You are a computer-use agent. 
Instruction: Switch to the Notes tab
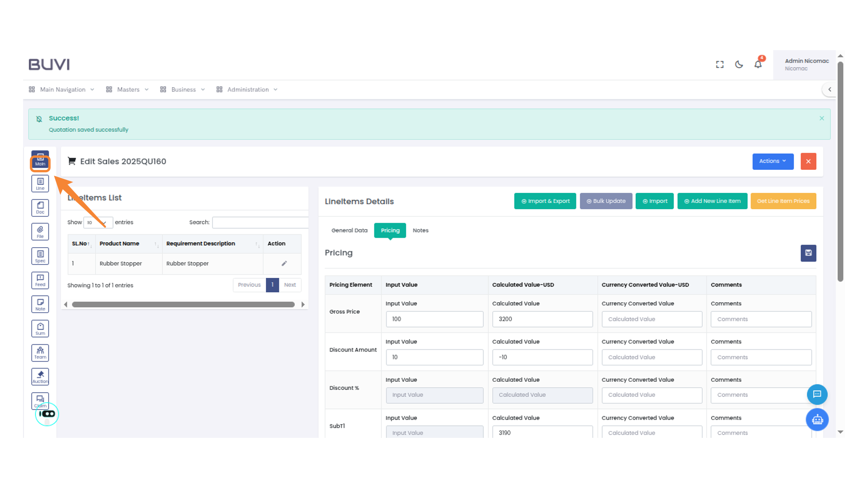(x=420, y=230)
